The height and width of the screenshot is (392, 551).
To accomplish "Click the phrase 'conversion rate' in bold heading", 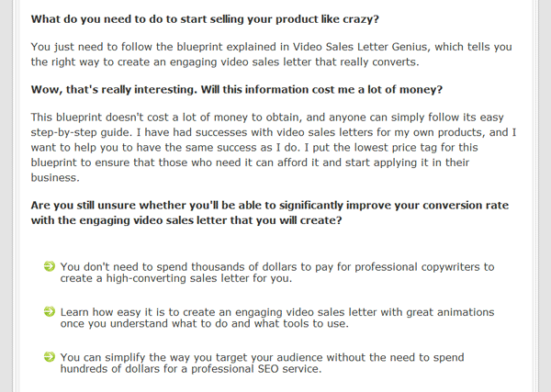I will click(x=466, y=206).
